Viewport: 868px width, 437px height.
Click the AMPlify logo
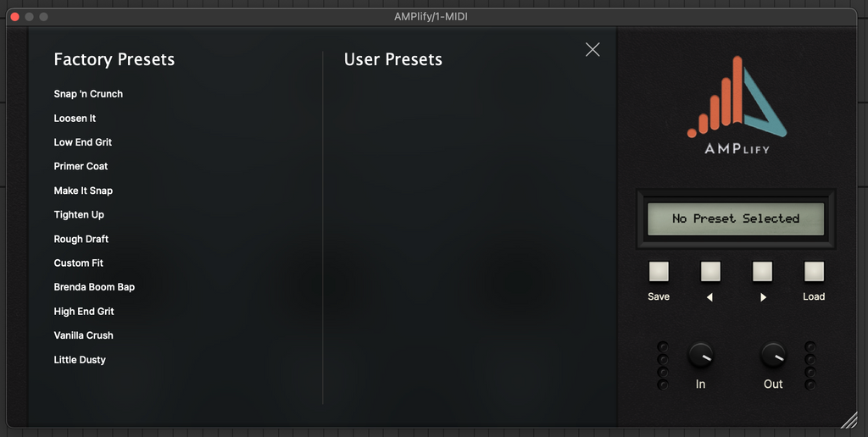click(737, 105)
